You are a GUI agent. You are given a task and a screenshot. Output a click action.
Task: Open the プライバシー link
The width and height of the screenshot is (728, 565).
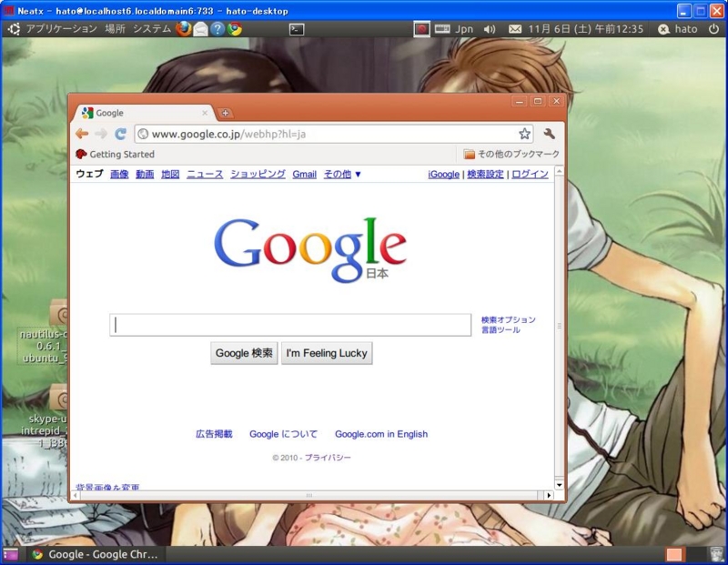328,458
